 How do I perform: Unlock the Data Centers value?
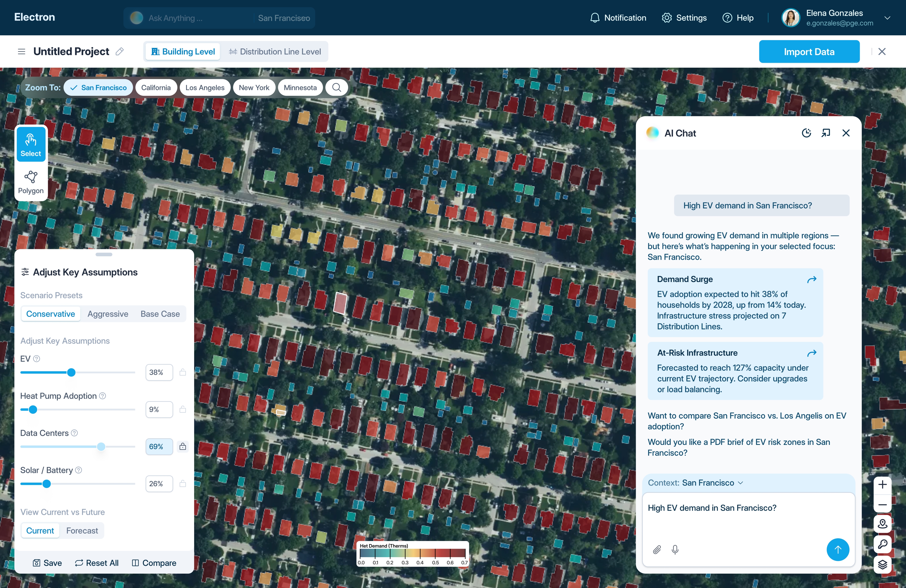pos(183,447)
